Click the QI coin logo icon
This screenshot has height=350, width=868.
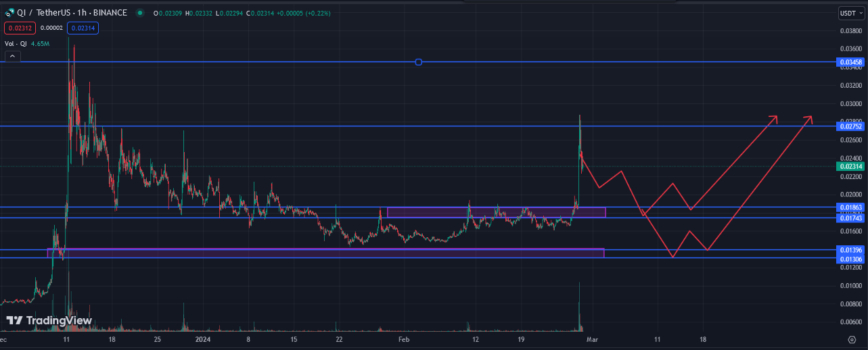click(10, 13)
